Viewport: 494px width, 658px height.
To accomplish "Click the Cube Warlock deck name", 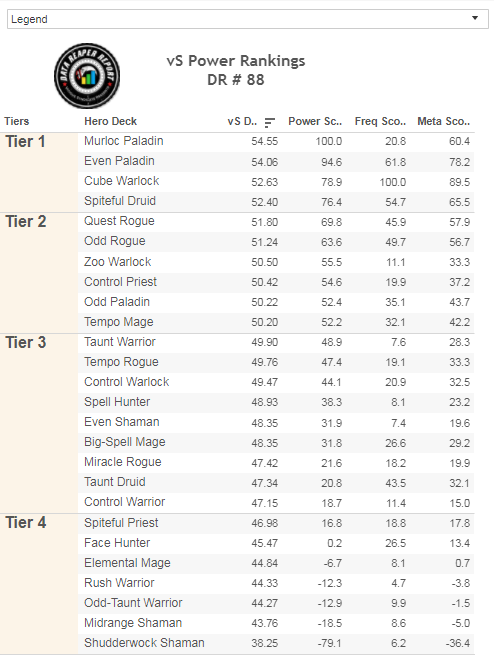I will (x=122, y=181).
